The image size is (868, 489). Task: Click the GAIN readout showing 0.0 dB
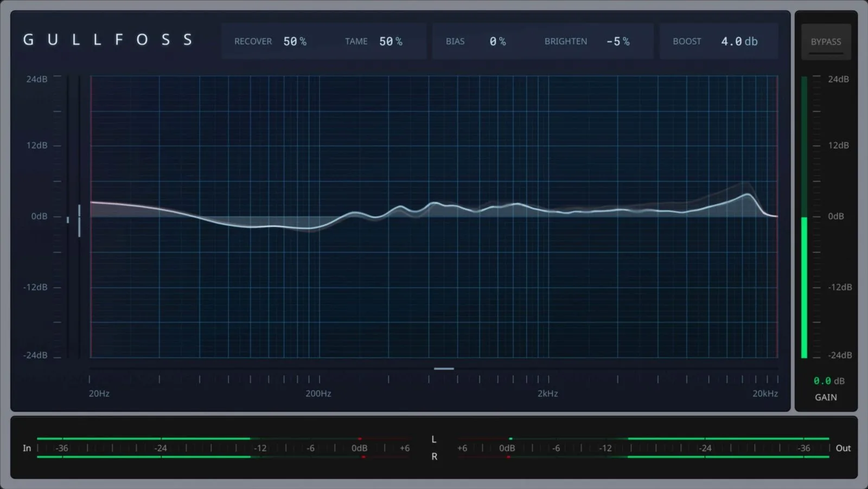pos(829,381)
